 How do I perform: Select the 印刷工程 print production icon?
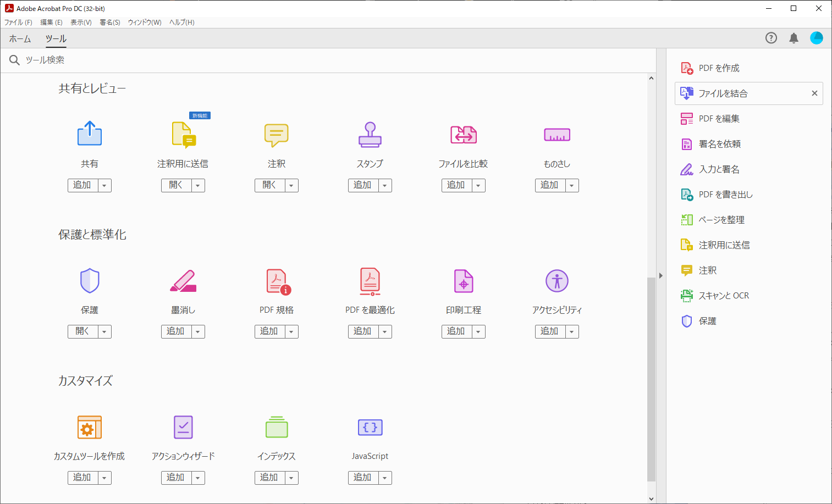464,281
